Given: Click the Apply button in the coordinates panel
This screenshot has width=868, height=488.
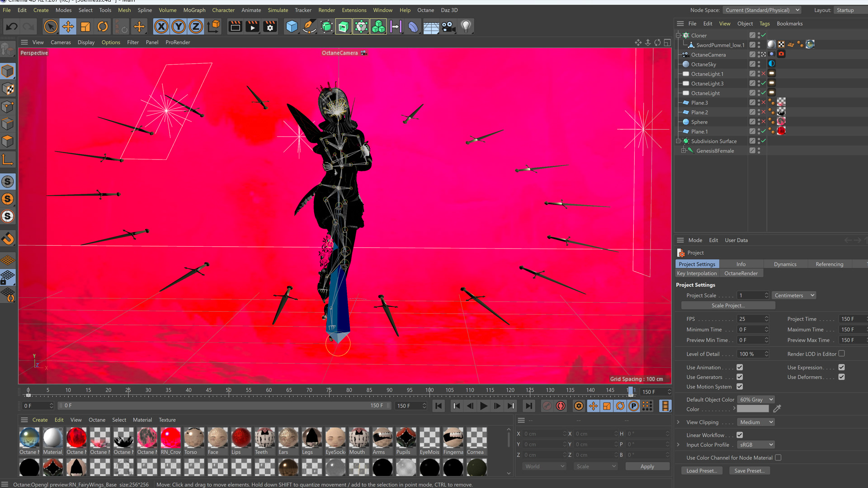Looking at the screenshot, I should coord(647,466).
